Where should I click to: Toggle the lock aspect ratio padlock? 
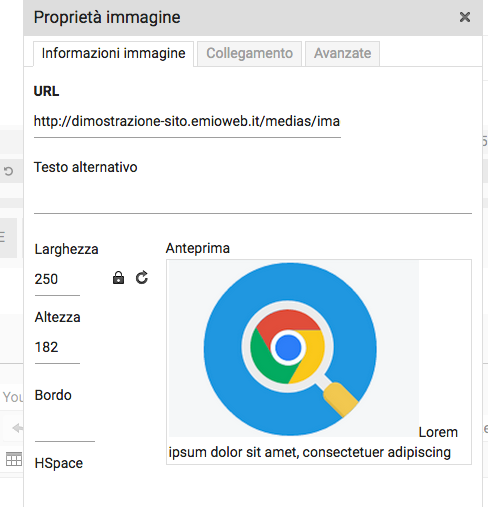pyautogui.click(x=118, y=277)
